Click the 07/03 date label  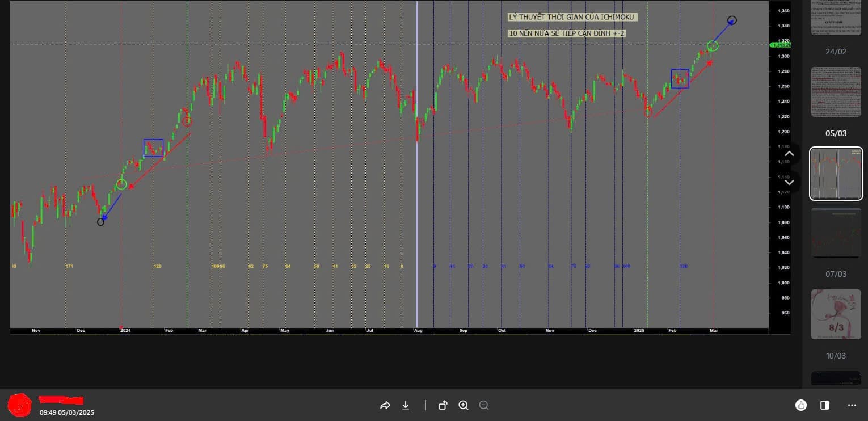(836, 274)
